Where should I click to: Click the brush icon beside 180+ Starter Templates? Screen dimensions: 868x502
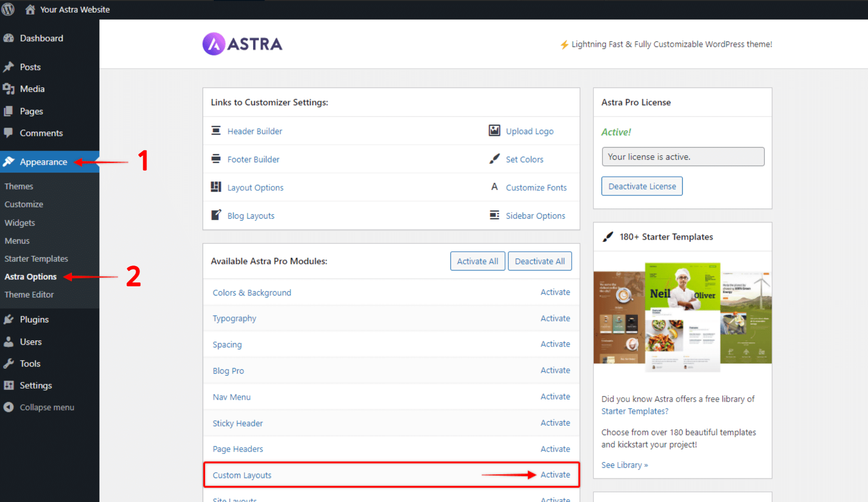[608, 236]
